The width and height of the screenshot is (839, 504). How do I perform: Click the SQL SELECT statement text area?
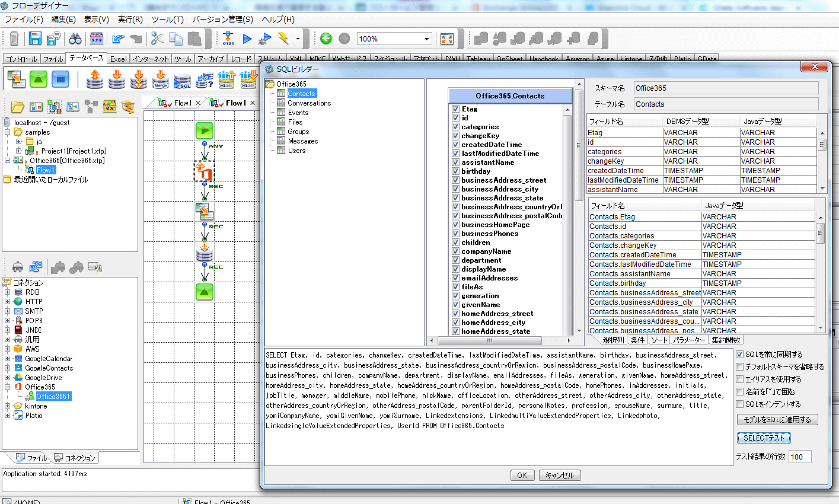[498, 406]
